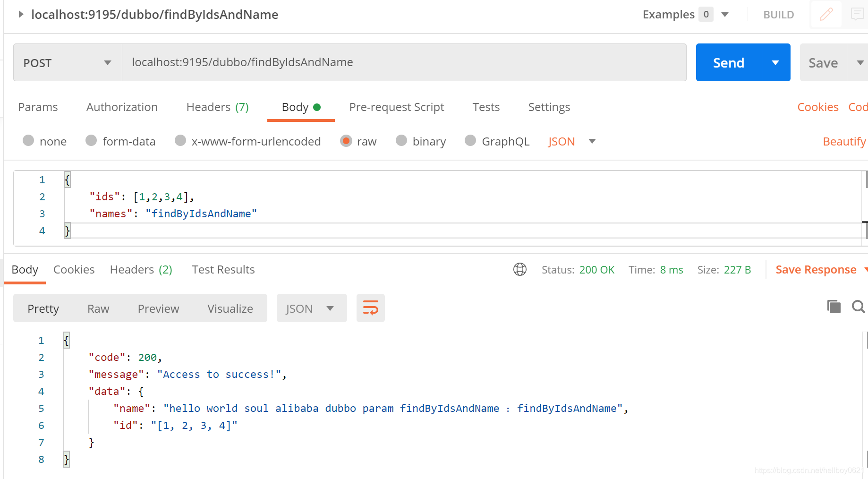Click the "names" line in request body
This screenshot has height=479, width=868.
point(173,214)
